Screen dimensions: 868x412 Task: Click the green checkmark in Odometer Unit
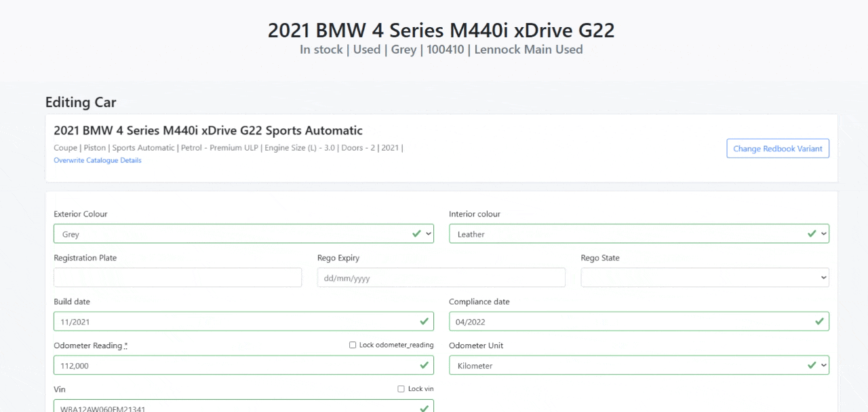pos(812,365)
